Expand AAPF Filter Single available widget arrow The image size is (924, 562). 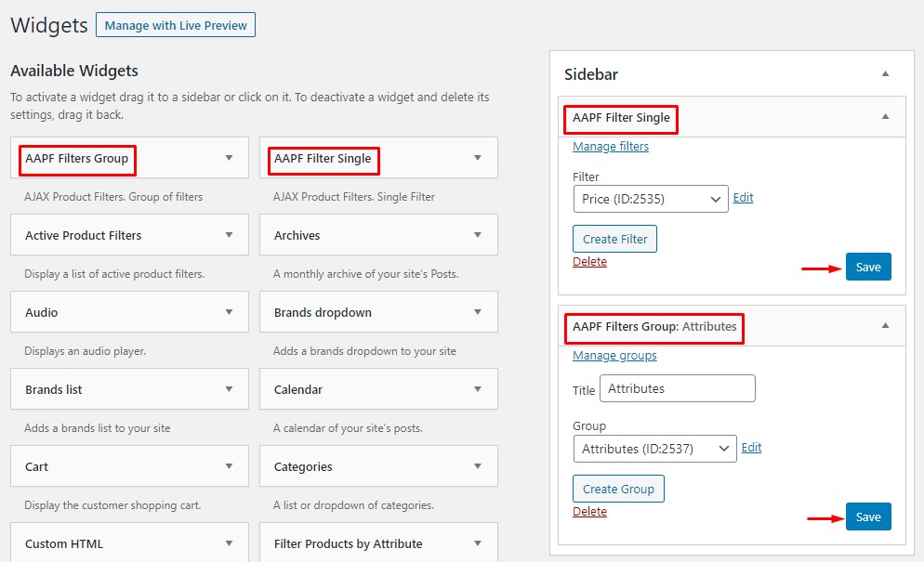pyautogui.click(x=477, y=158)
